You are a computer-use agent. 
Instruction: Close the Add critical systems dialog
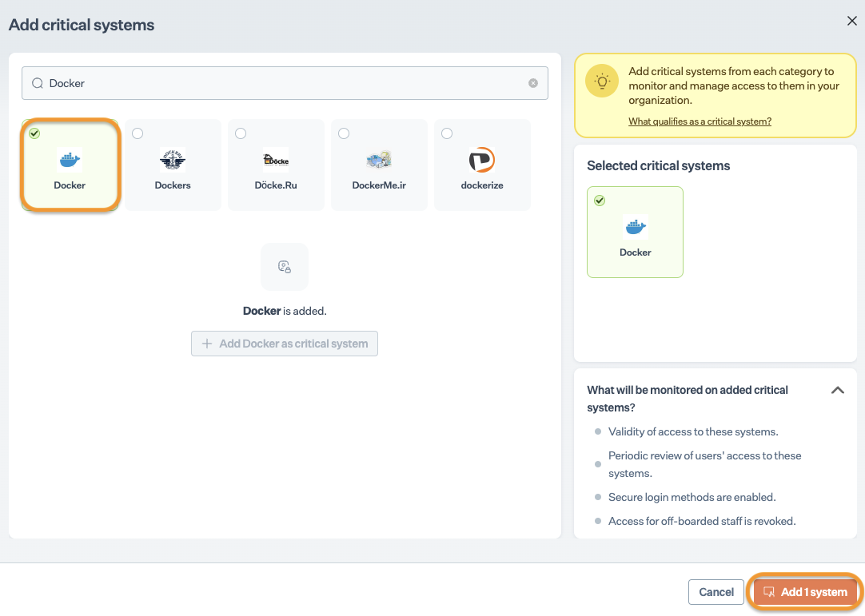click(x=851, y=21)
